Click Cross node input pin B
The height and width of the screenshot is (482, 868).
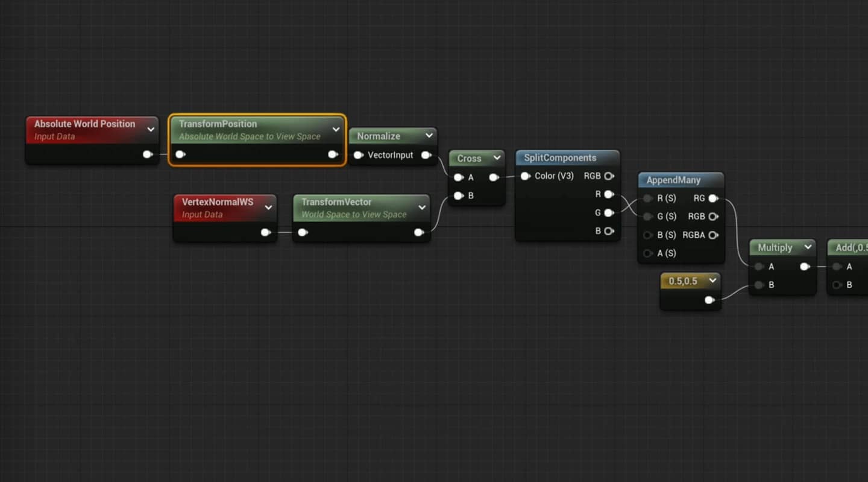[x=459, y=195]
